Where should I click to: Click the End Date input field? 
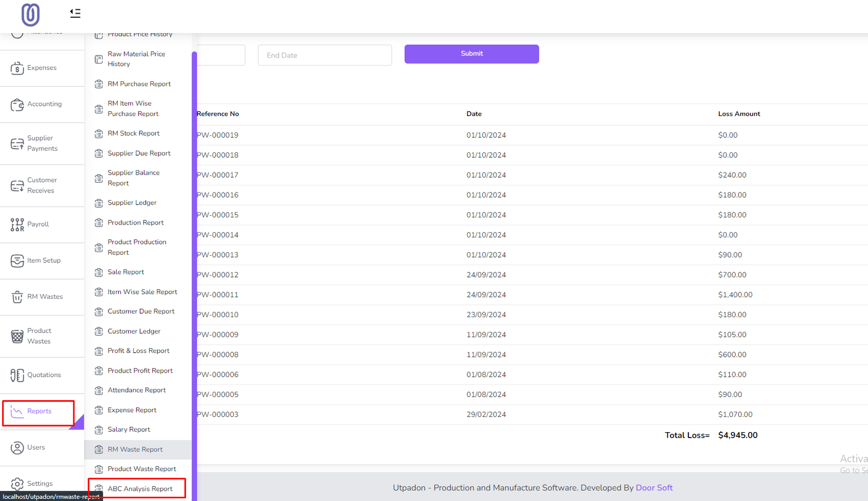point(324,55)
